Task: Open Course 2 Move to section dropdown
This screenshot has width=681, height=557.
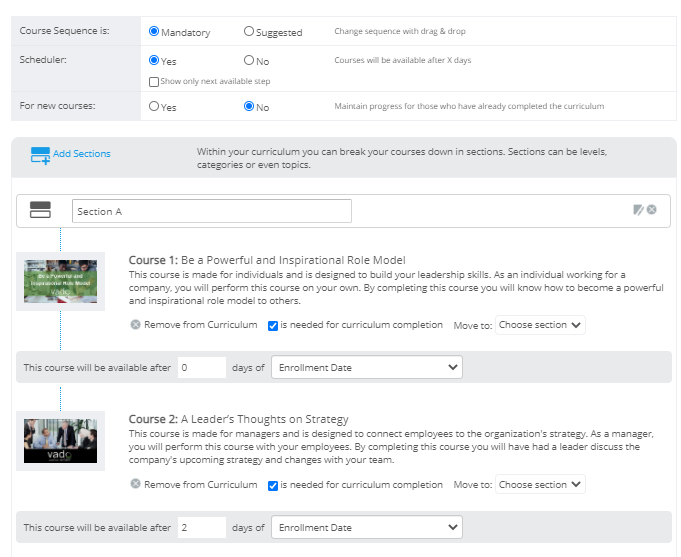Action: tap(540, 484)
